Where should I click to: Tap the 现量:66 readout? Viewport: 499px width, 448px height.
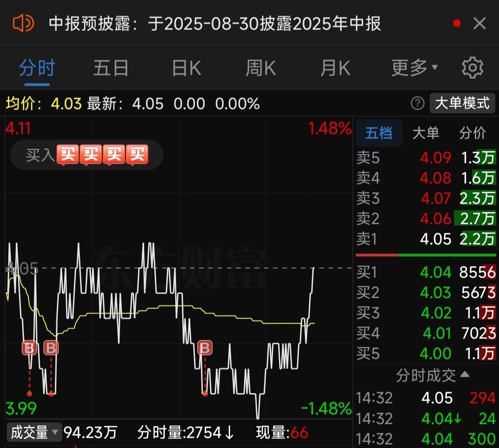click(x=282, y=432)
